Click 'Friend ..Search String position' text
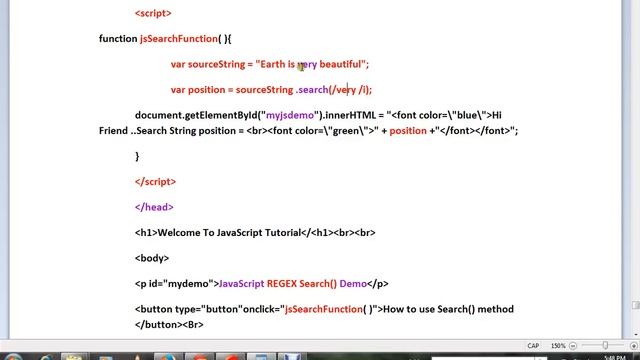Image resolution: width=640 pixels, height=360 pixels. pos(167,131)
